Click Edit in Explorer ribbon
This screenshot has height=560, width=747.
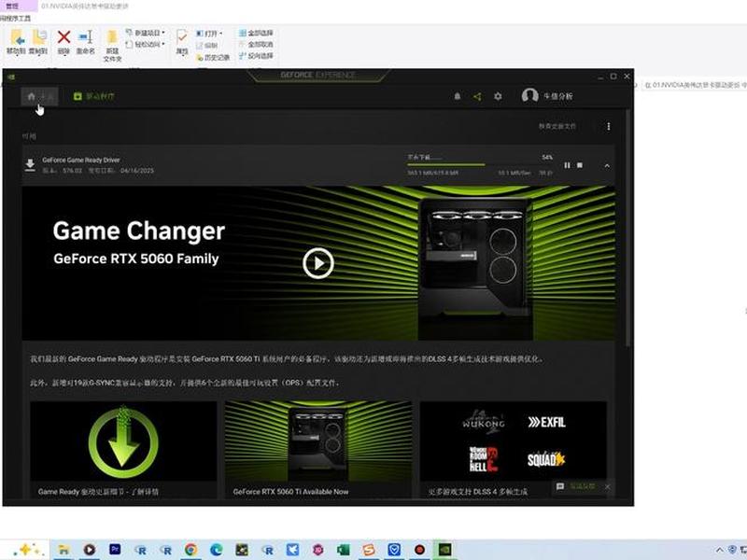[207, 46]
